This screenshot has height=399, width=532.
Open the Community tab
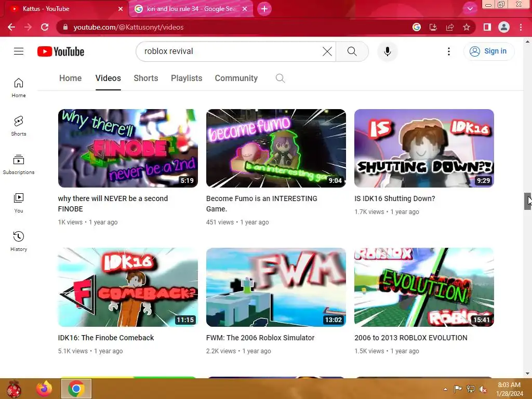(x=236, y=78)
